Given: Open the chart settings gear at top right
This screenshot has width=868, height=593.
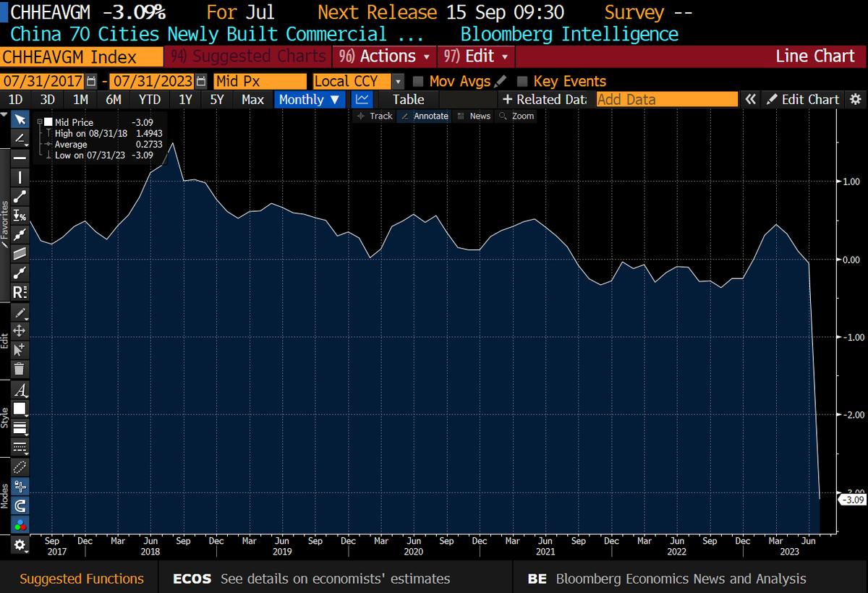Looking at the screenshot, I should (x=855, y=100).
